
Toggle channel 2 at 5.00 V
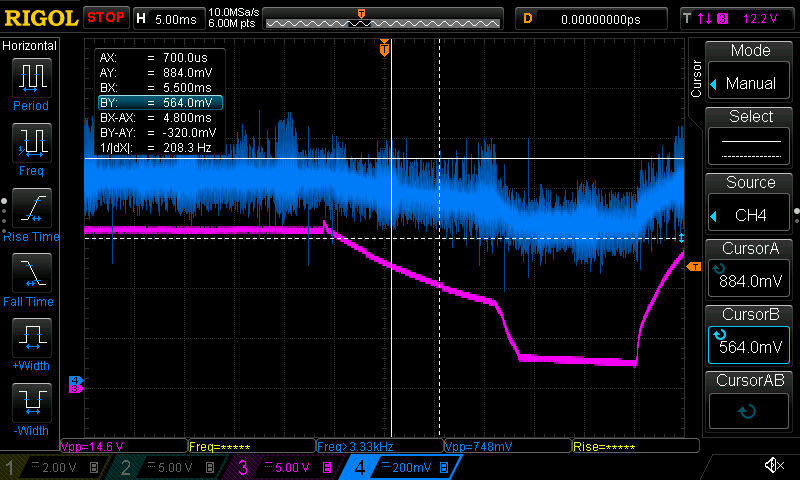tap(168, 467)
